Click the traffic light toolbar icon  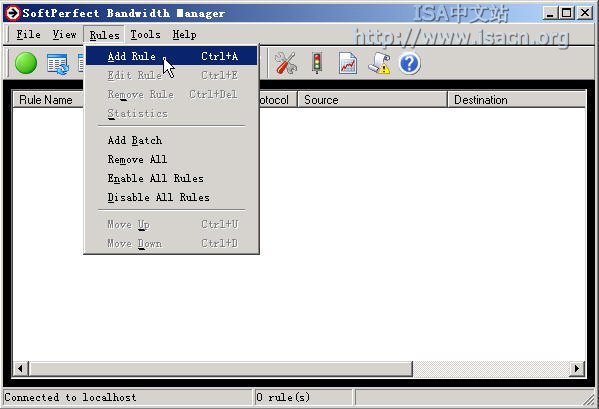317,63
